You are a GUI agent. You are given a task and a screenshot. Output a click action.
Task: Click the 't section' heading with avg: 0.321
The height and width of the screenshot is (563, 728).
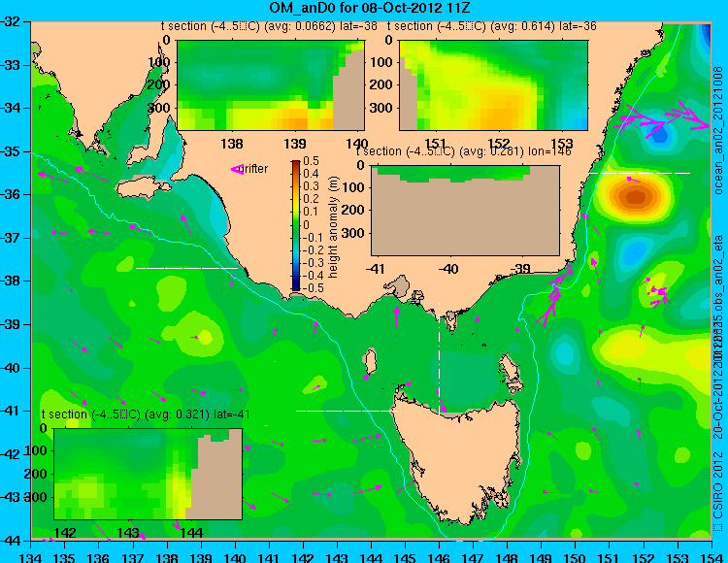(x=146, y=414)
